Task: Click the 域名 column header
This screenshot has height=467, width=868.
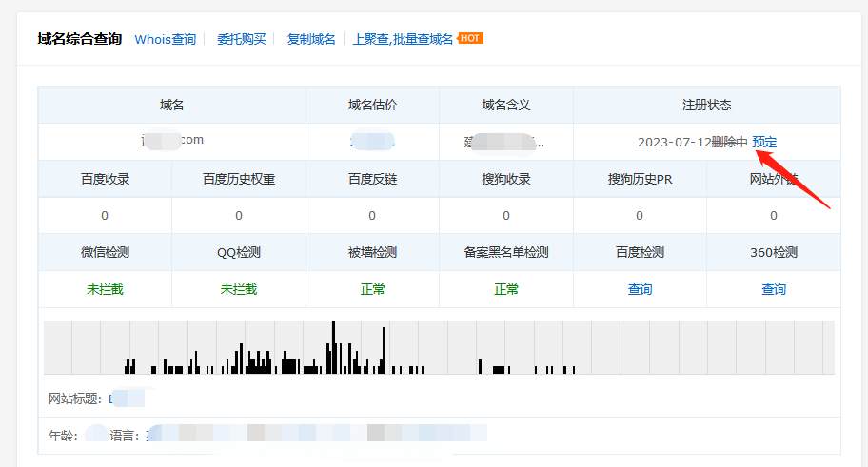Action: click(171, 106)
